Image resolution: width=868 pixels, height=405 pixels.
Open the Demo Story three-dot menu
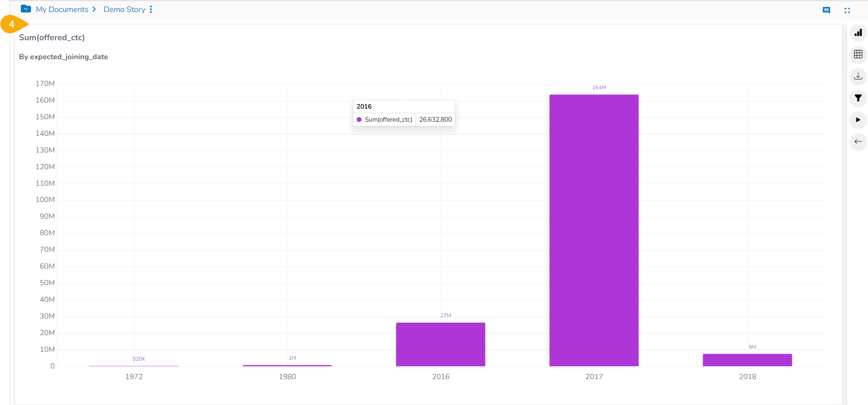coord(151,9)
